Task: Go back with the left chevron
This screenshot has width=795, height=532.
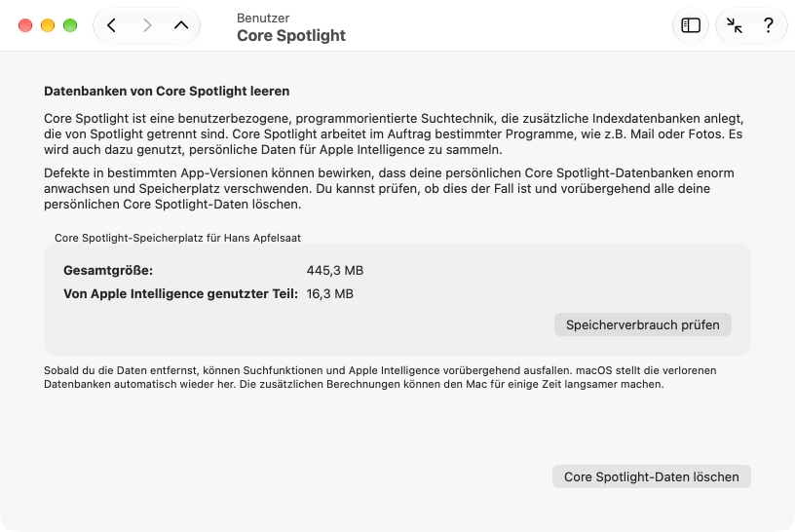Action: point(111,25)
